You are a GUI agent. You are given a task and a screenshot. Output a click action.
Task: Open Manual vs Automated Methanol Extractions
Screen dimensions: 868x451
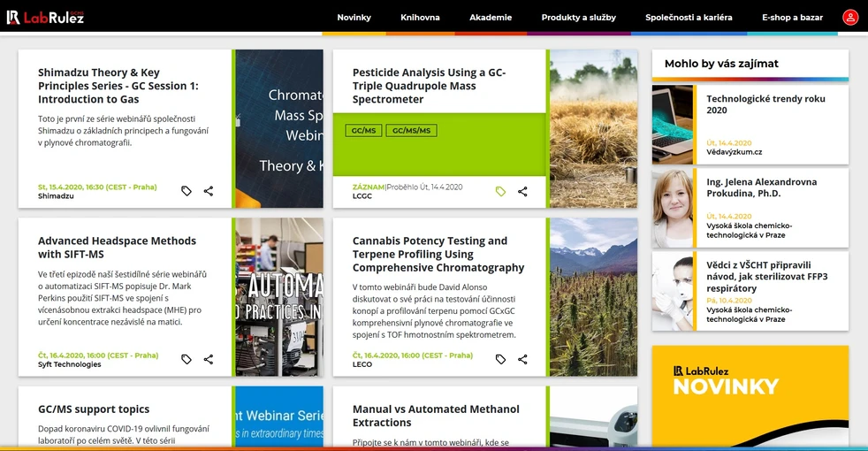(436, 416)
